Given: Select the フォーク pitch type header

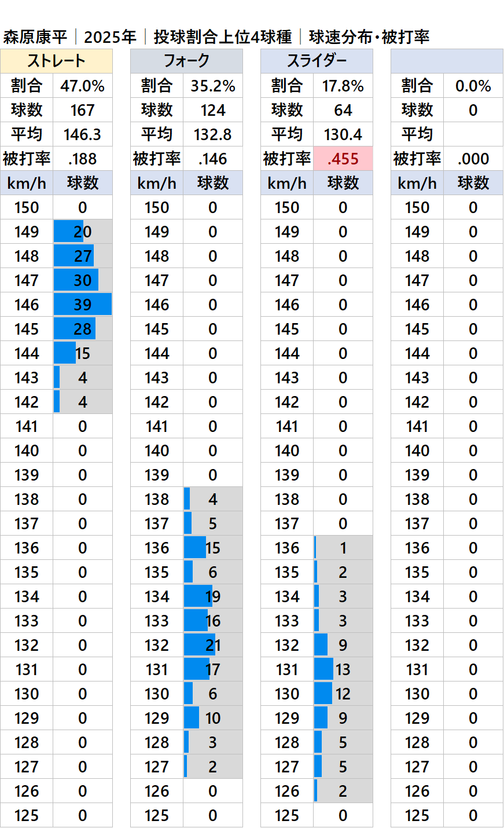Looking at the screenshot, I should click(186, 61).
